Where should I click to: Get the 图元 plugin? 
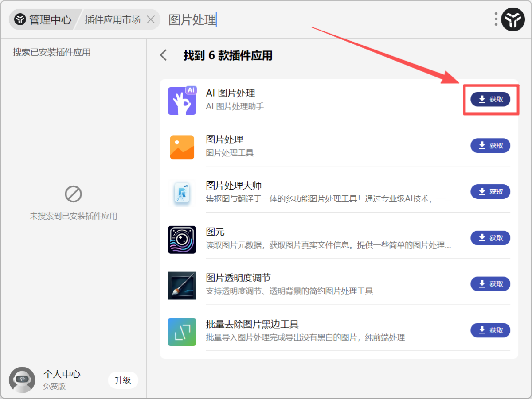coord(490,238)
